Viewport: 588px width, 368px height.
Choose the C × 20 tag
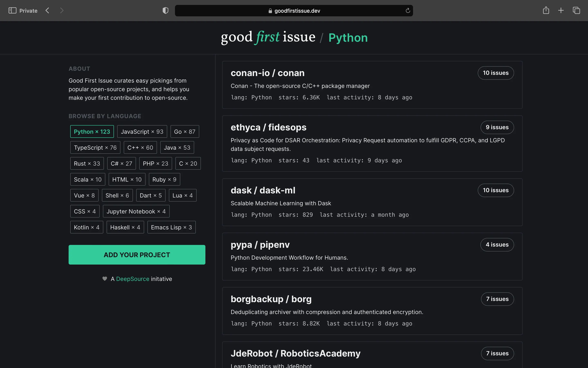pyautogui.click(x=188, y=163)
